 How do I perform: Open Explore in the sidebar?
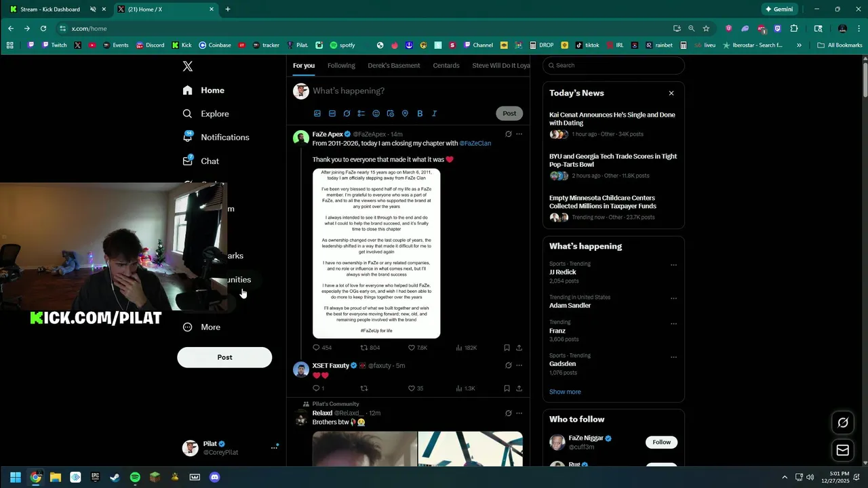(206, 114)
